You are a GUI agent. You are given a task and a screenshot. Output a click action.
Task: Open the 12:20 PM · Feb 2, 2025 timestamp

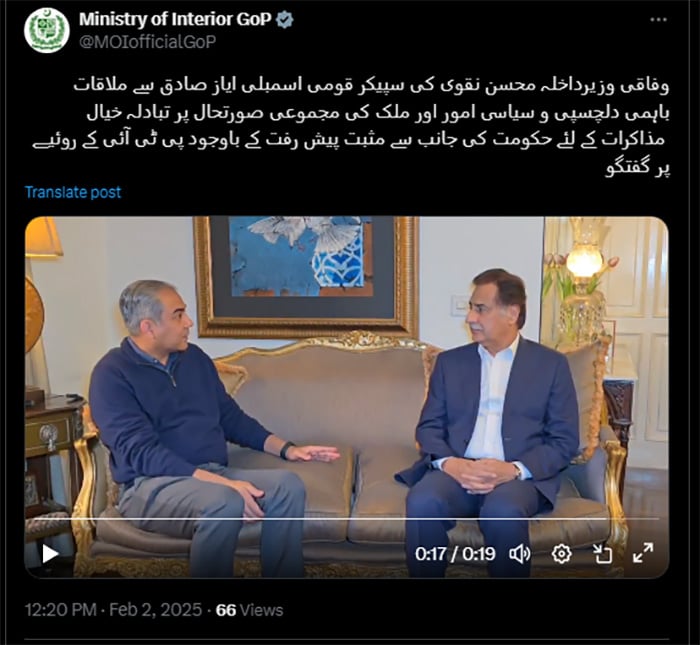click(x=113, y=610)
